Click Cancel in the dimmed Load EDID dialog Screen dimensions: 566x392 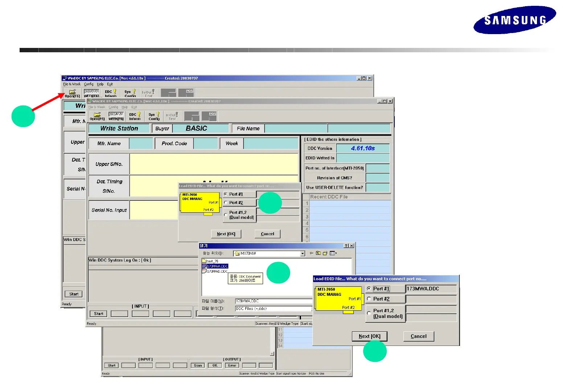267,234
